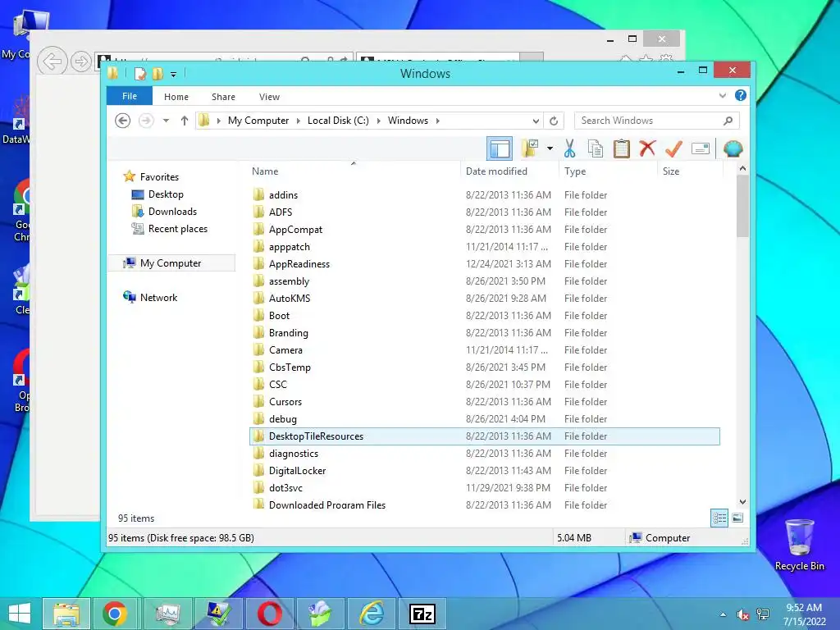840x630 pixels.
Task: Open the Explorer help question mark
Action: click(741, 95)
